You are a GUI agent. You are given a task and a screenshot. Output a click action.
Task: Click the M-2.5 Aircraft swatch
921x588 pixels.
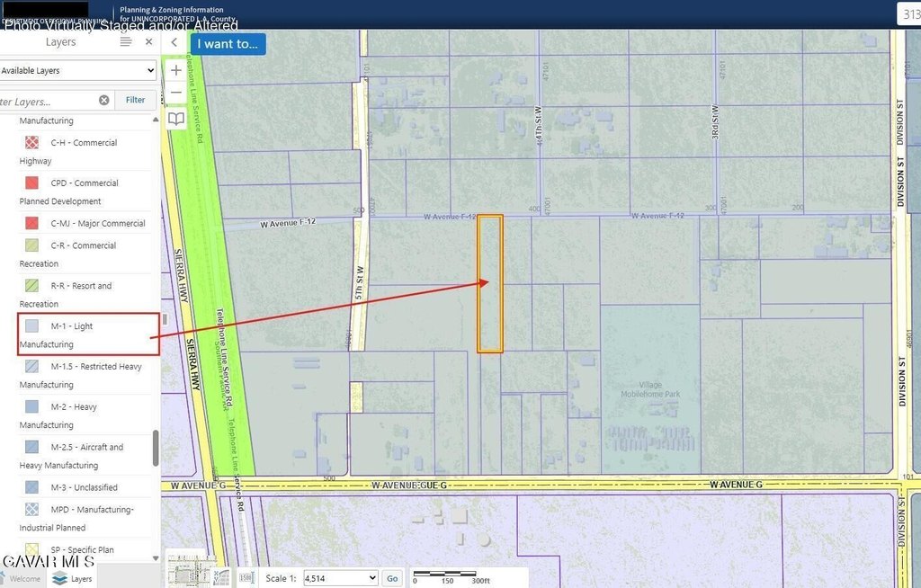pos(31,447)
